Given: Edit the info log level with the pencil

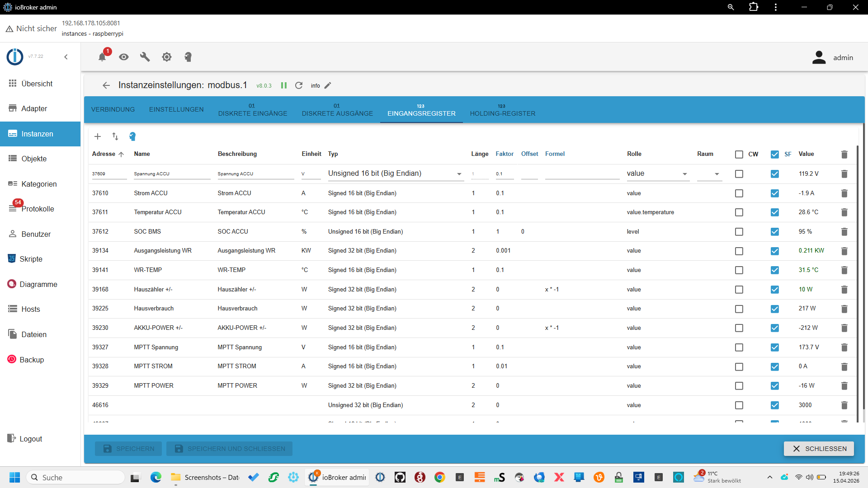Looking at the screenshot, I should coord(328,85).
